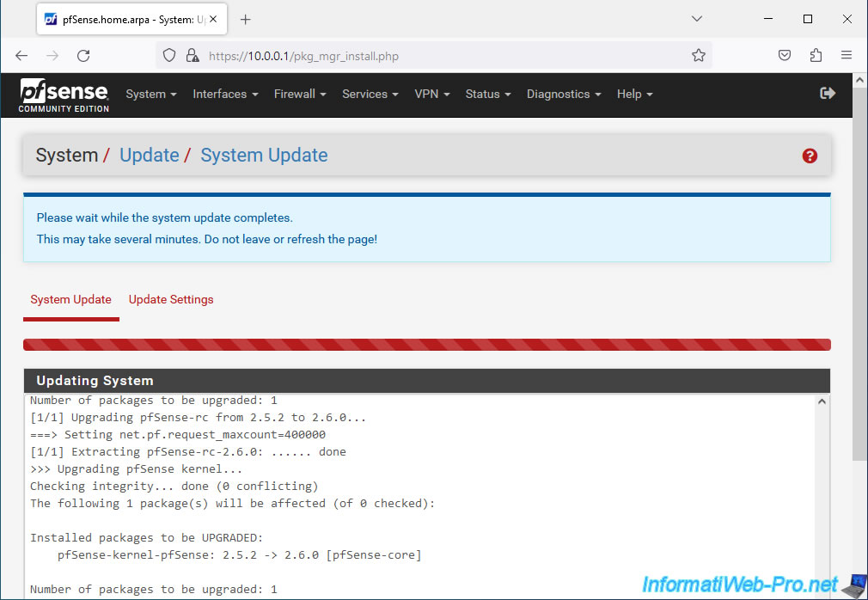Close the Firefox browser window
Viewport: 868px width, 600px height.
point(847,19)
